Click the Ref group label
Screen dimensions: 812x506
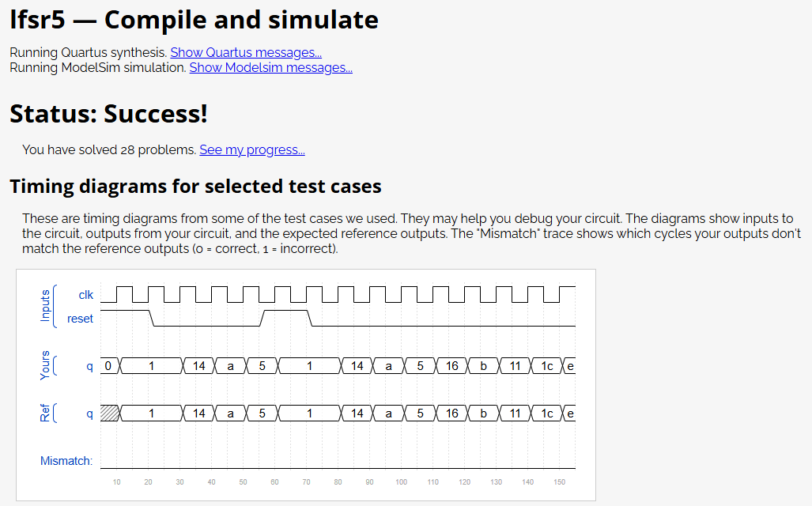45,413
